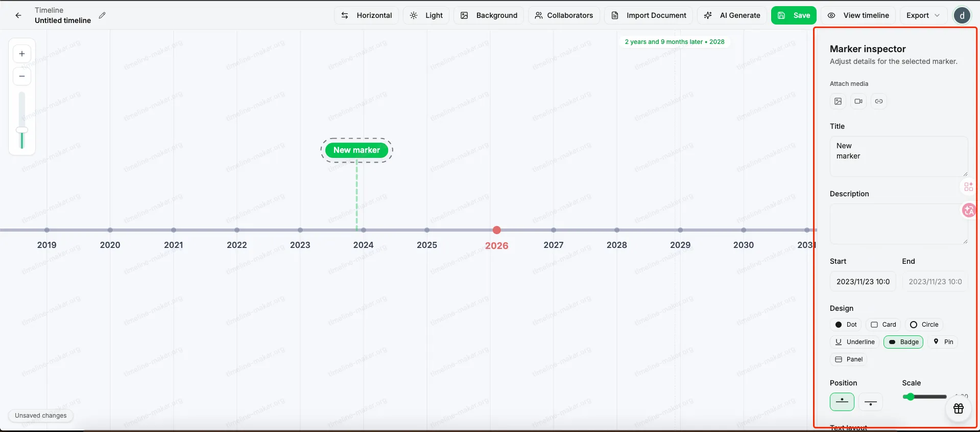Click the grid widget icon beside Description
This screenshot has height=432, width=980.
click(x=969, y=187)
